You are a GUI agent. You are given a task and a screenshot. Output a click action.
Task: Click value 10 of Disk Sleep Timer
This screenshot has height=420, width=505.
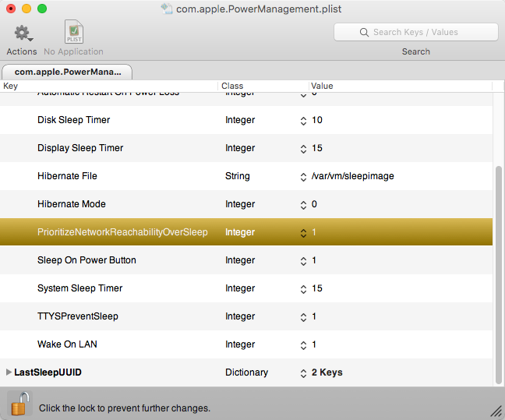click(317, 120)
